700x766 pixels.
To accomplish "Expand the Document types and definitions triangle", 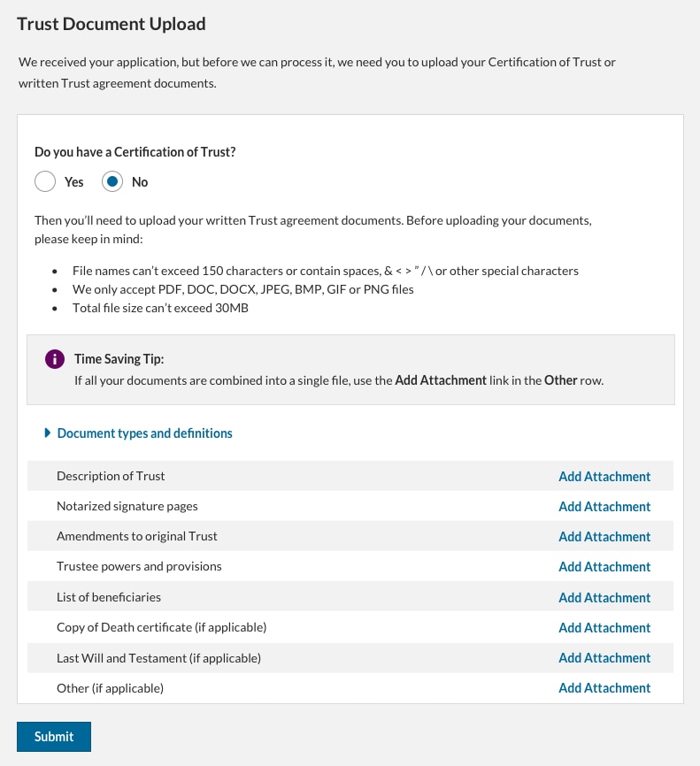I will point(48,433).
